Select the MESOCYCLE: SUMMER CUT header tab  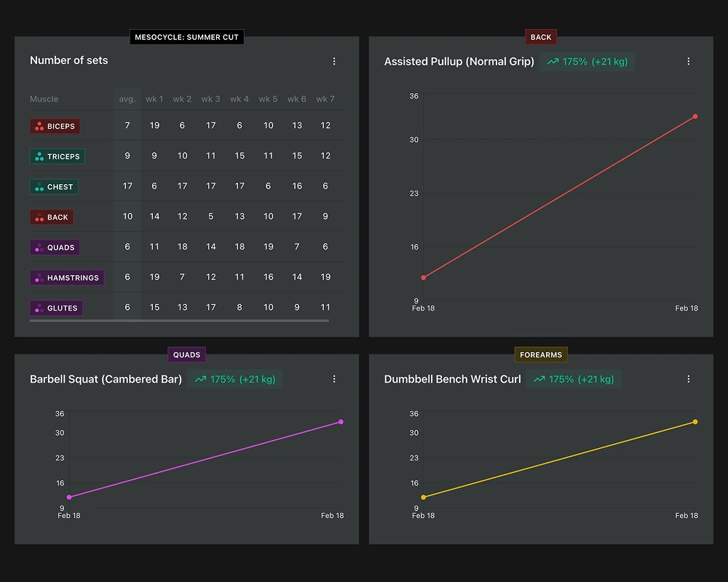186,36
